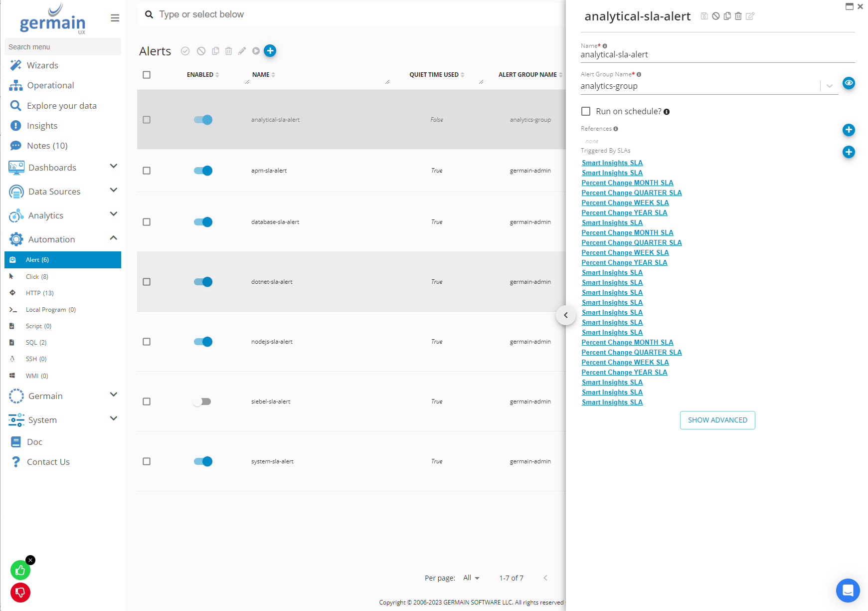Image resolution: width=868 pixels, height=611 pixels.
Task: Click the SHOW ADVANCED button
Action: click(x=717, y=420)
